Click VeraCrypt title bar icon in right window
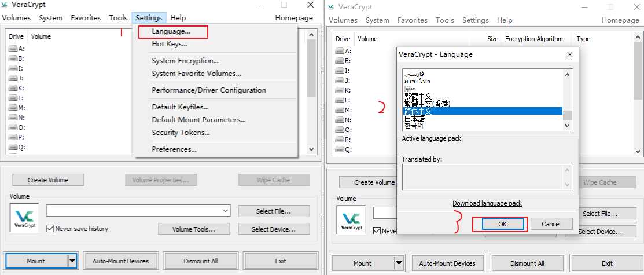The width and height of the screenshot is (644, 275). pyautogui.click(x=331, y=7)
